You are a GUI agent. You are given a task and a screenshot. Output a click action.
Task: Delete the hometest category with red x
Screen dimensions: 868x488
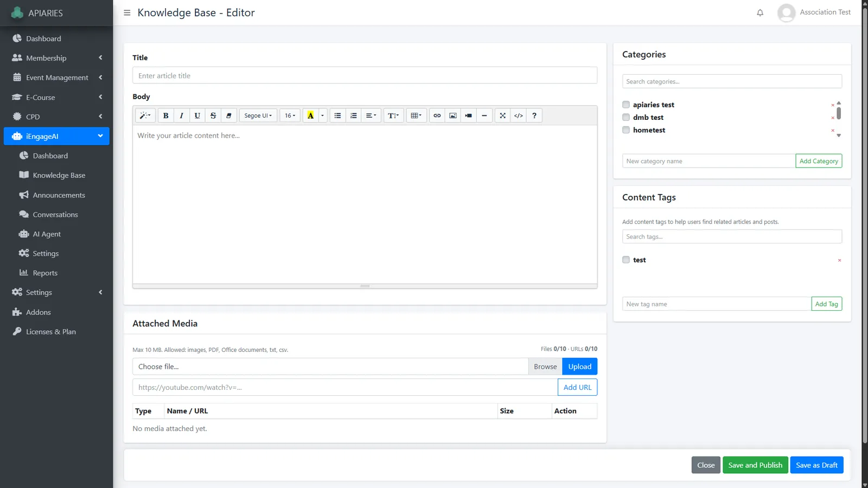(x=833, y=130)
